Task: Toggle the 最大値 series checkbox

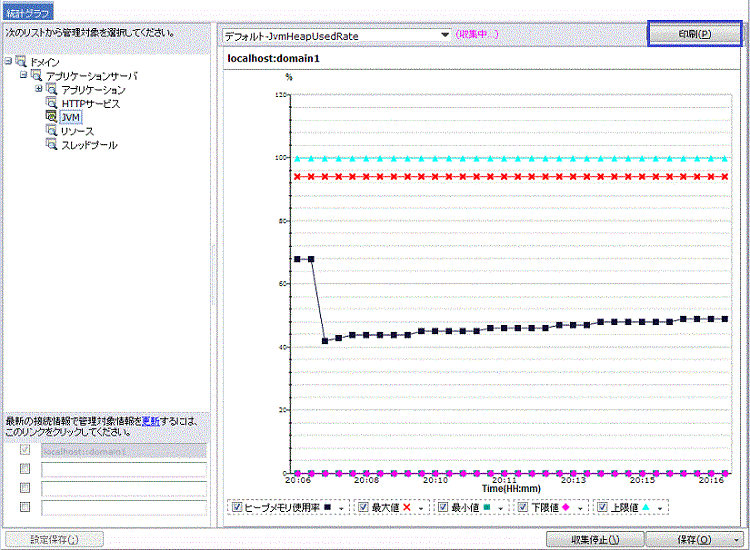Action: tap(363, 507)
